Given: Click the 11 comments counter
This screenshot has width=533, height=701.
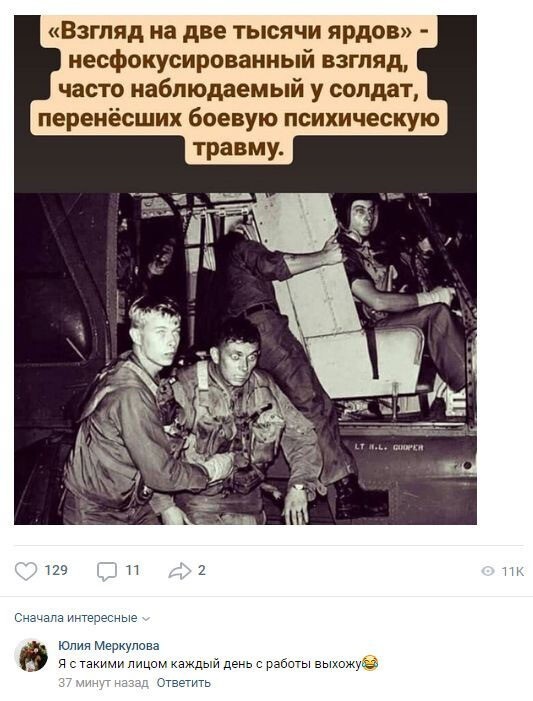Looking at the screenshot, I should (132, 570).
